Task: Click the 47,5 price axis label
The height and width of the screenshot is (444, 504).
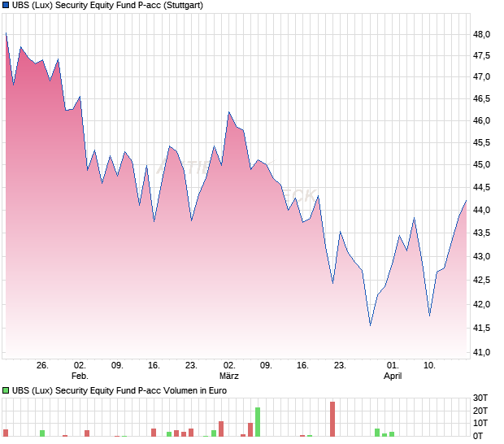Action: pos(481,55)
